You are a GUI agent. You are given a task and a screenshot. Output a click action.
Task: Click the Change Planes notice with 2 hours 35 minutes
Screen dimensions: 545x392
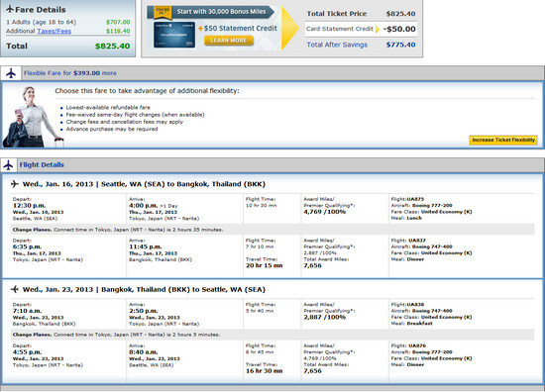[x=272, y=230]
